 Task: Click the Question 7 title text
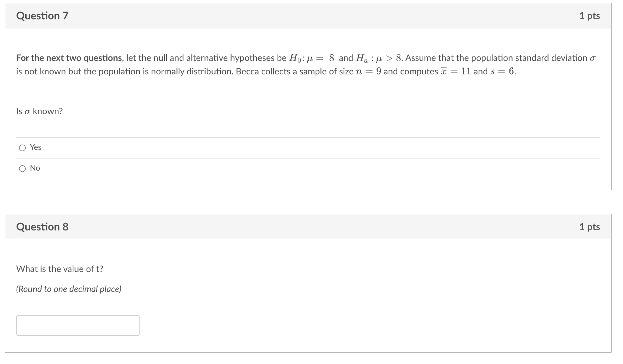coord(42,16)
